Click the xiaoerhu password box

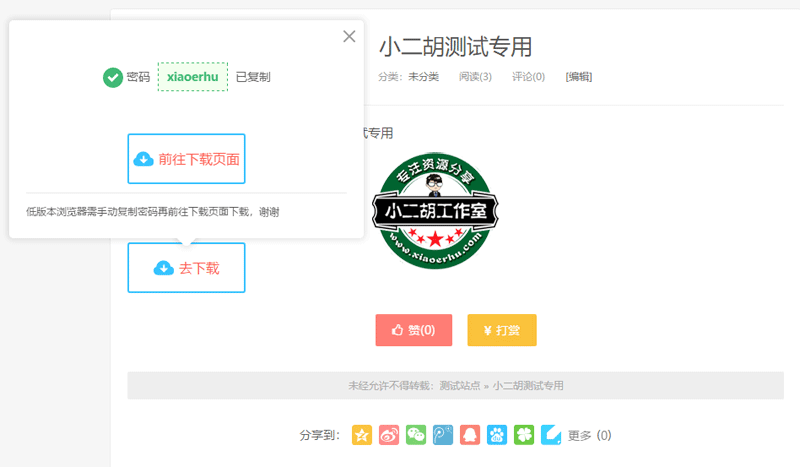pyautogui.click(x=193, y=77)
